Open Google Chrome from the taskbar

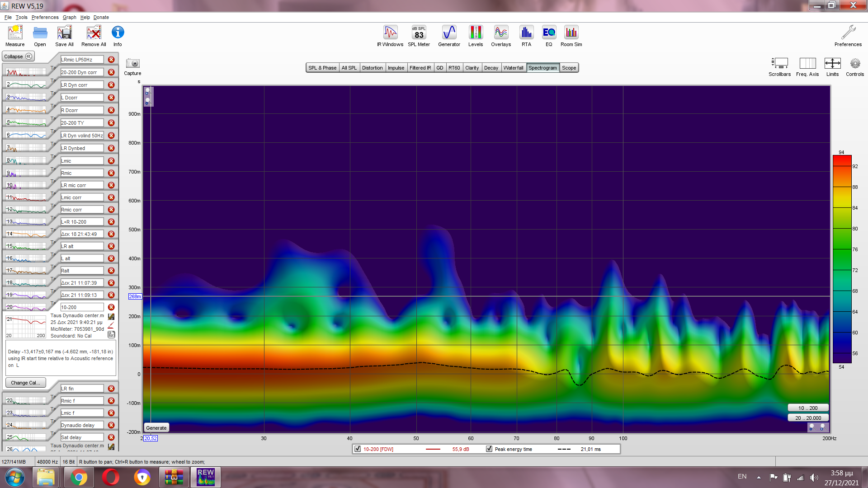(x=79, y=477)
